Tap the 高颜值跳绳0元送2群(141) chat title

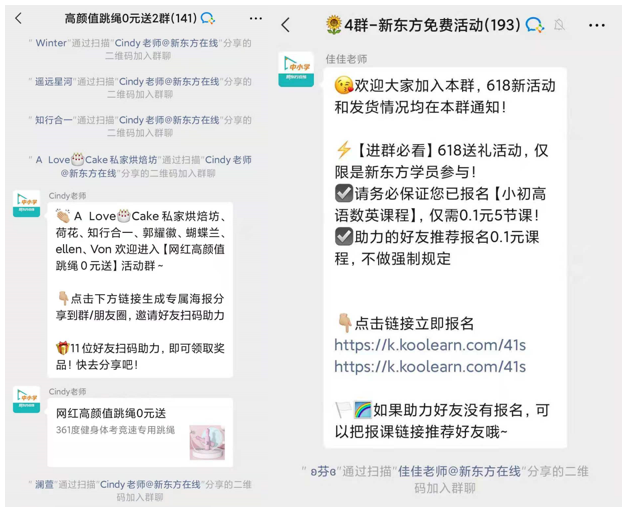(x=128, y=18)
